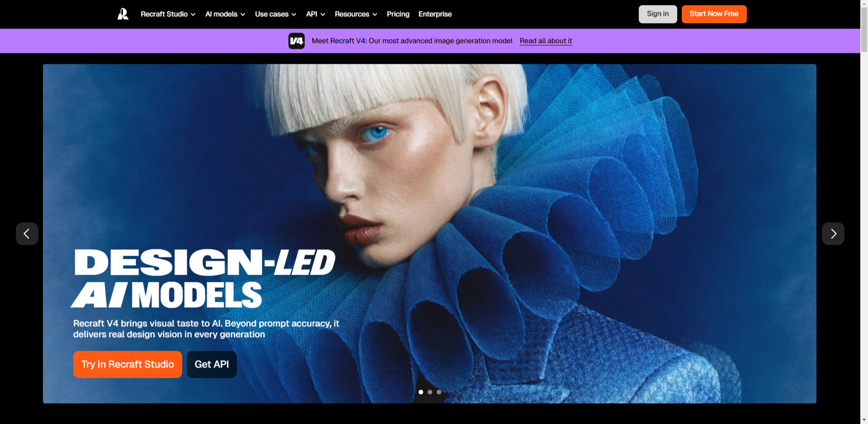Open the AI models dropdown
Viewport: 868px width, 424px height.
225,14
